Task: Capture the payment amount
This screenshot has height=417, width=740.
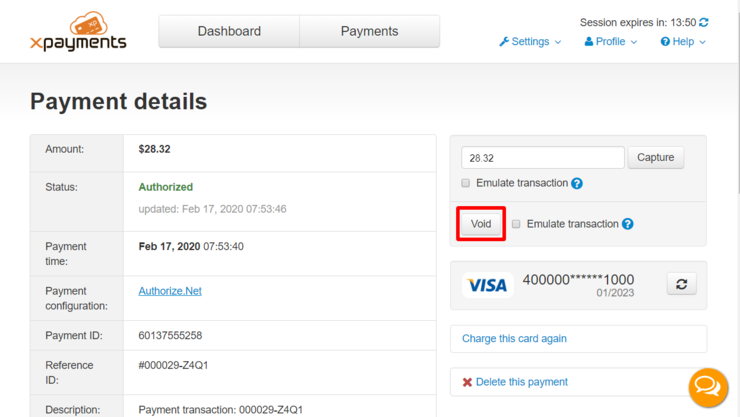Action: point(656,158)
